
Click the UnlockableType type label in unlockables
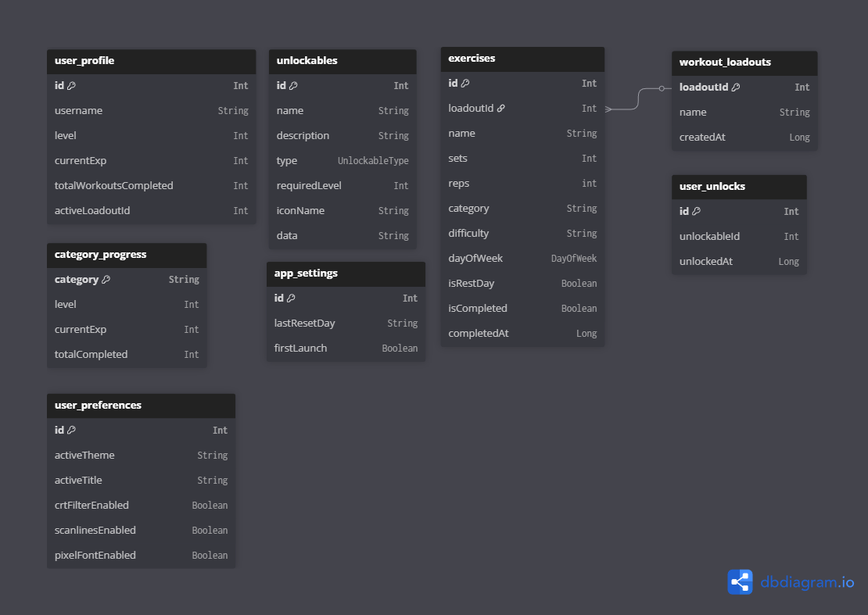(373, 161)
